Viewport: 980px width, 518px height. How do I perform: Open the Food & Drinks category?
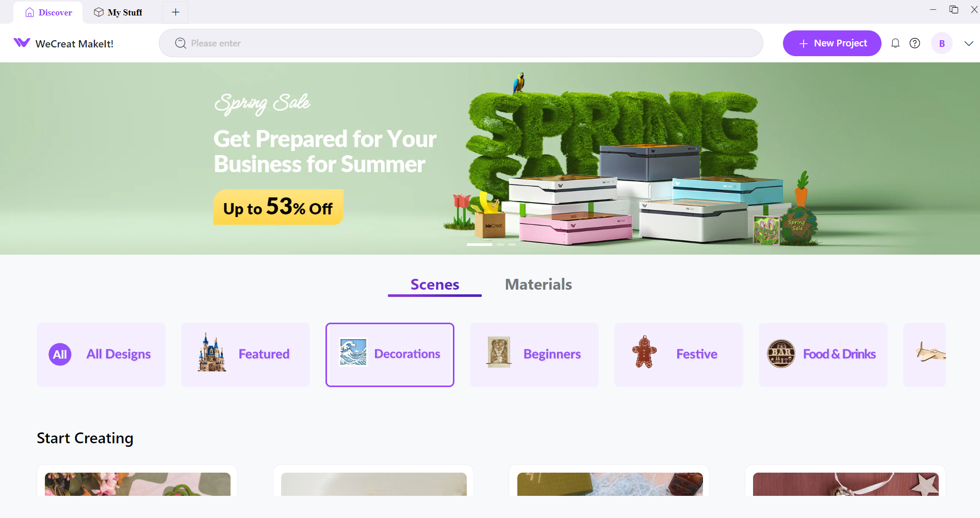[x=823, y=355]
